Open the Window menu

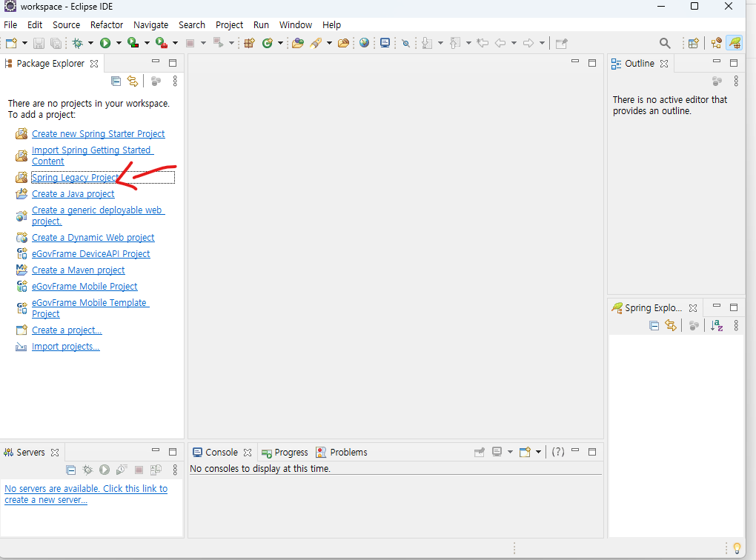click(296, 24)
